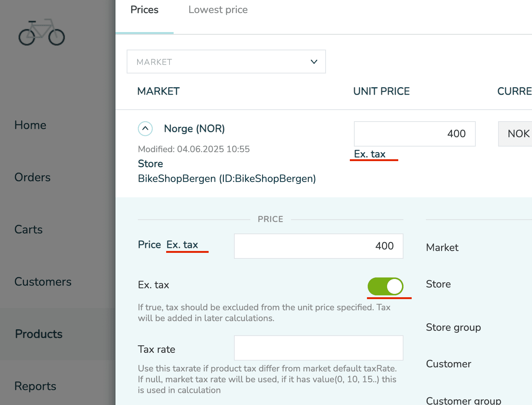Click the Norge unit price field
Viewport: 532px width, 405px height.
point(414,134)
